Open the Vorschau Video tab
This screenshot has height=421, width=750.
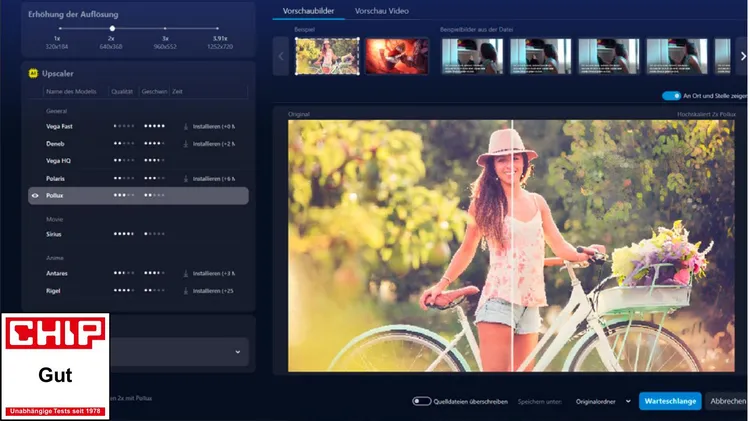(x=382, y=11)
